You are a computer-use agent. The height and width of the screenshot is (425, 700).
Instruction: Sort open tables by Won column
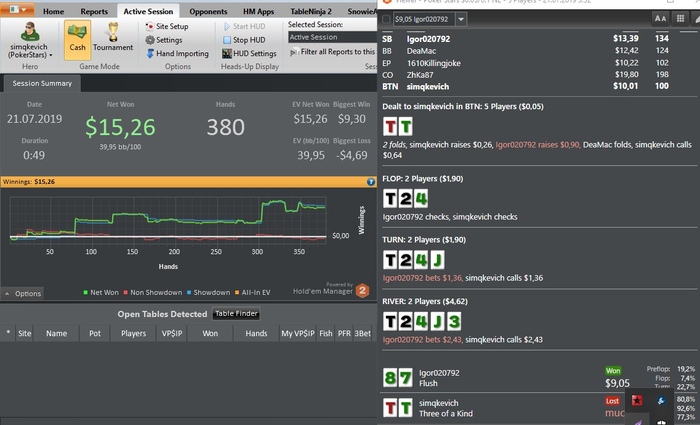(x=210, y=333)
